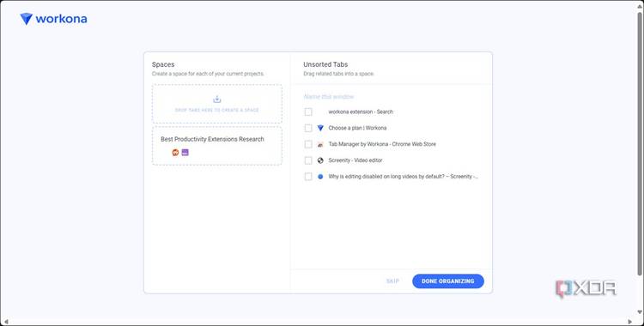Viewport: 644px width, 326px height.
Task: Click the scroll up arrow
Action: [x=640, y=6]
